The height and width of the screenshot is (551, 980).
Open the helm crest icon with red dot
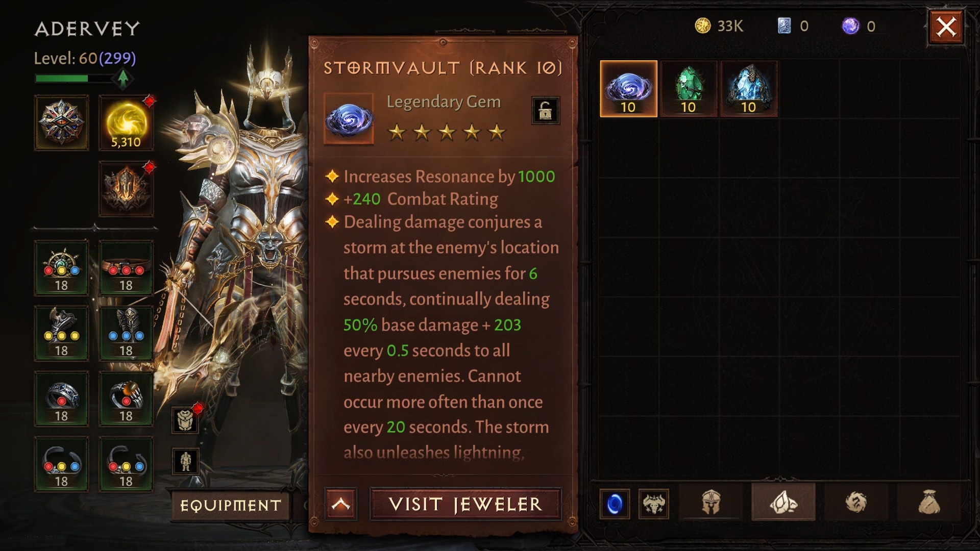(126, 189)
